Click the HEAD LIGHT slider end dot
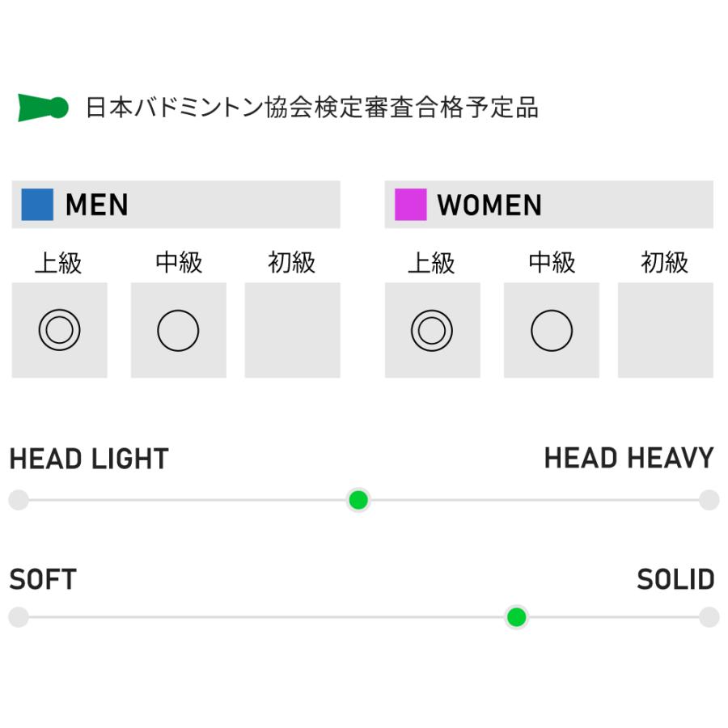The width and height of the screenshot is (728, 728). 19,500
